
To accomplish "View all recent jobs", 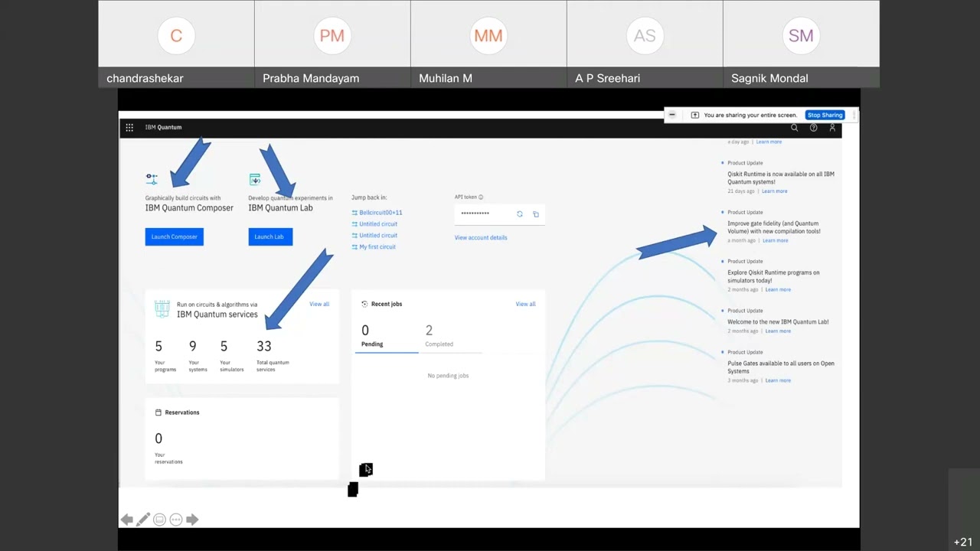I will pyautogui.click(x=525, y=304).
